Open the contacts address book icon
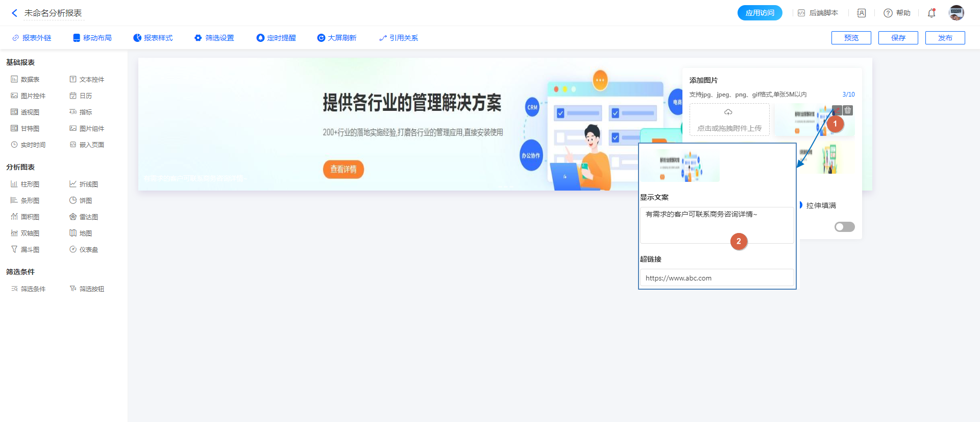980x422 pixels. pyautogui.click(x=861, y=13)
